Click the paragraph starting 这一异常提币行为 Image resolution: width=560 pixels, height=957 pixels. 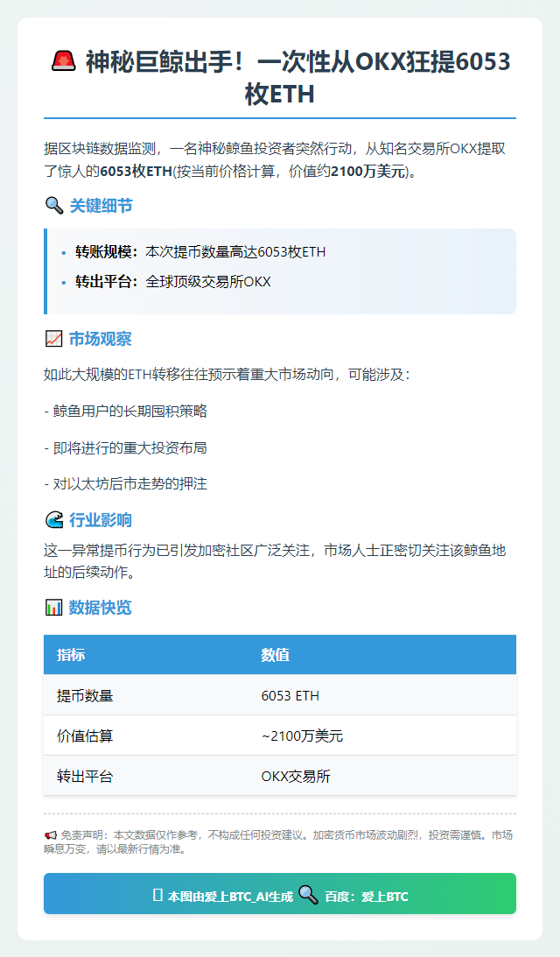[275, 561]
